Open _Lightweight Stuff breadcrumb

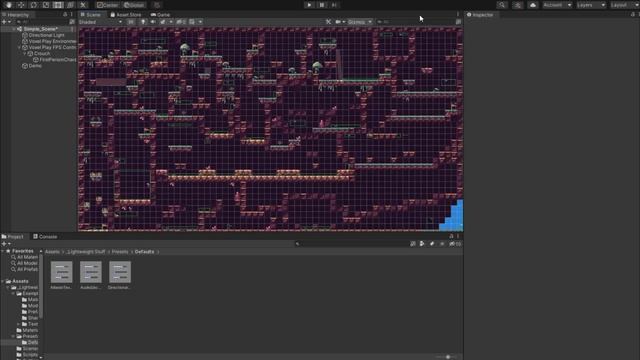(86, 252)
